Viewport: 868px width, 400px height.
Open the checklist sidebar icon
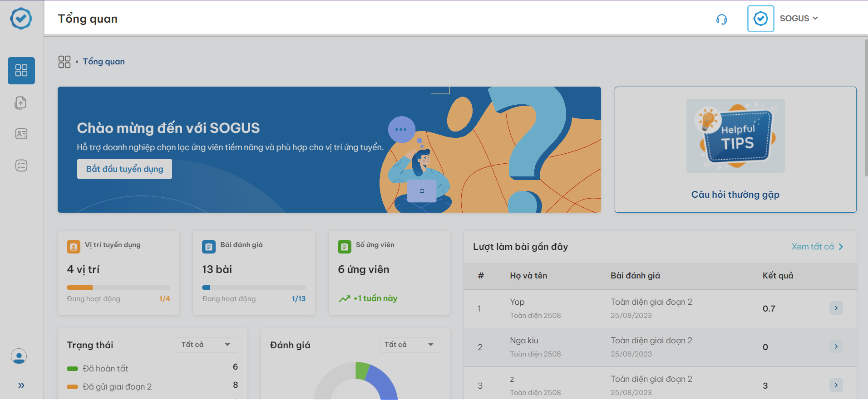pyautogui.click(x=21, y=166)
